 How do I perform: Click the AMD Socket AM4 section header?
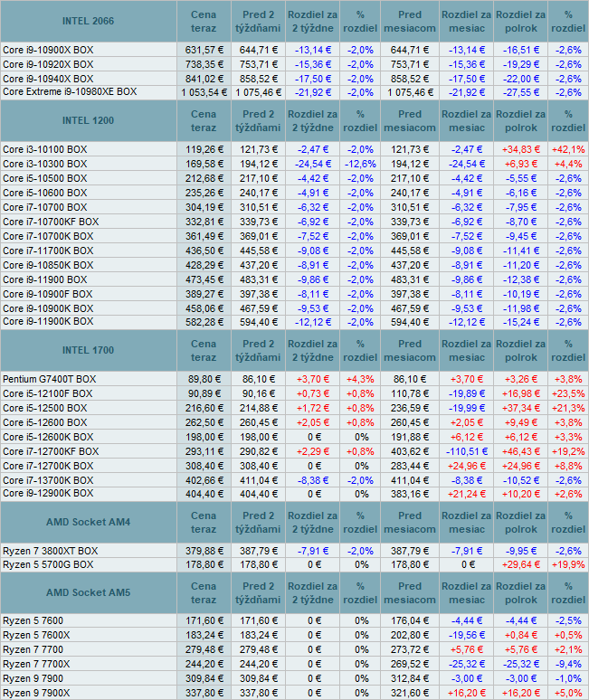click(88, 522)
